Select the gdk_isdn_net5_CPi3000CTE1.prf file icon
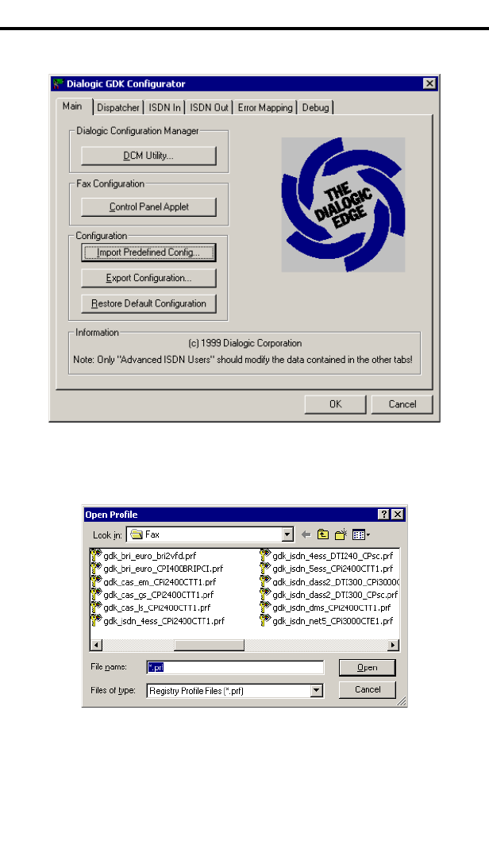Screen dimensions: 489x868 pos(265,620)
